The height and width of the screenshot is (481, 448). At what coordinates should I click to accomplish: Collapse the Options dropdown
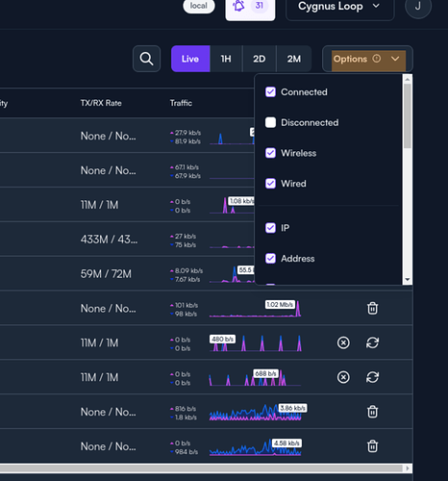click(367, 59)
